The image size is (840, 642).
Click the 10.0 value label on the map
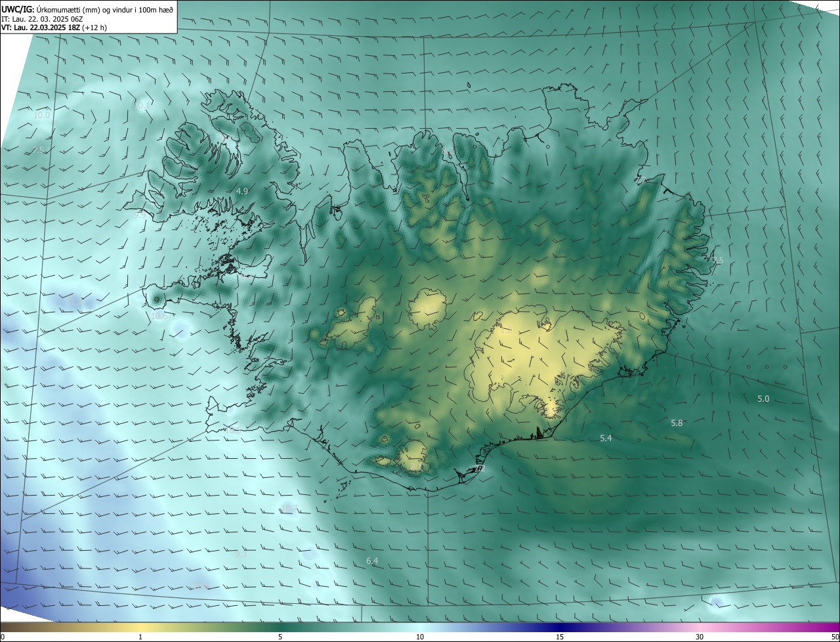point(41,115)
